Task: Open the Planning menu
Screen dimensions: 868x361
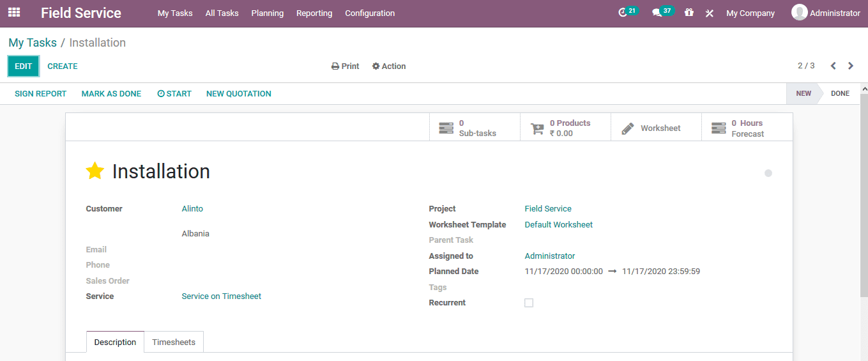Action: tap(268, 13)
